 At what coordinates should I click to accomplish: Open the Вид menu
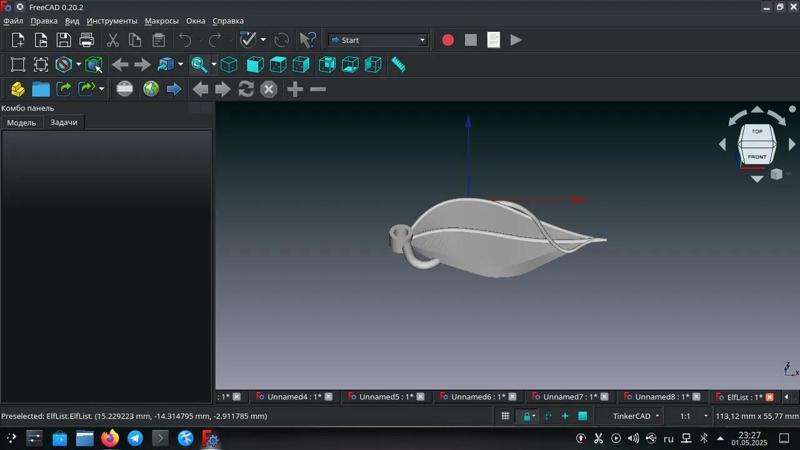[x=72, y=21]
